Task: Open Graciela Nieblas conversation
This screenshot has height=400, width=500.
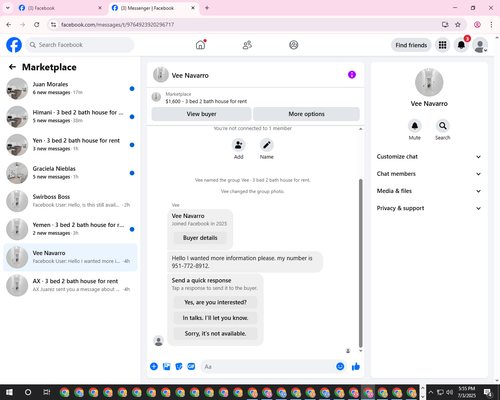Action: pos(70,173)
